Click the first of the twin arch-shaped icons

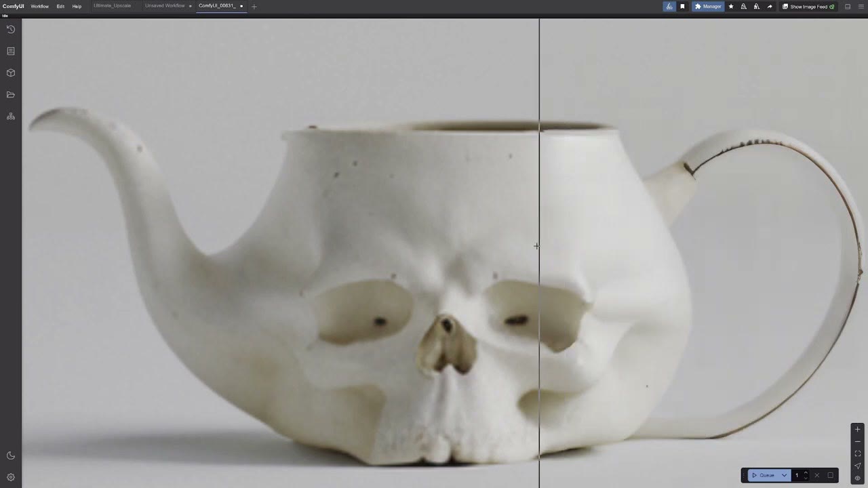click(744, 7)
